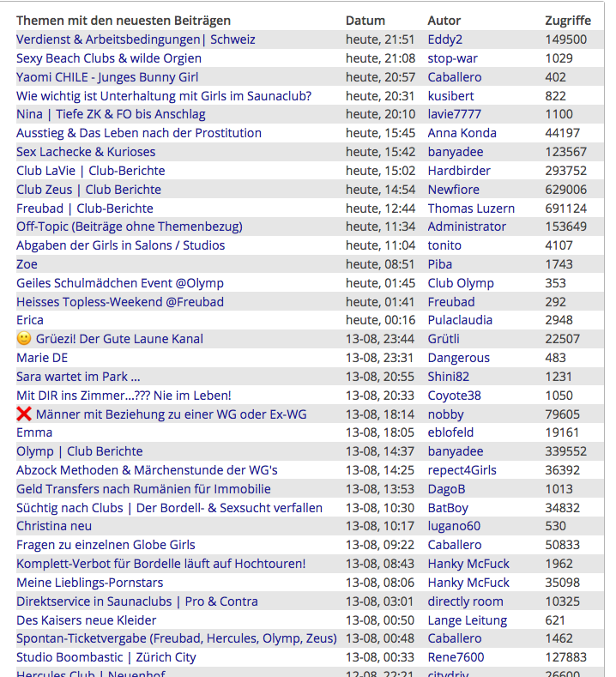Viewport: 616px width, 677px height.
Task: View author profile 'Eddy2'
Action: tap(444, 39)
